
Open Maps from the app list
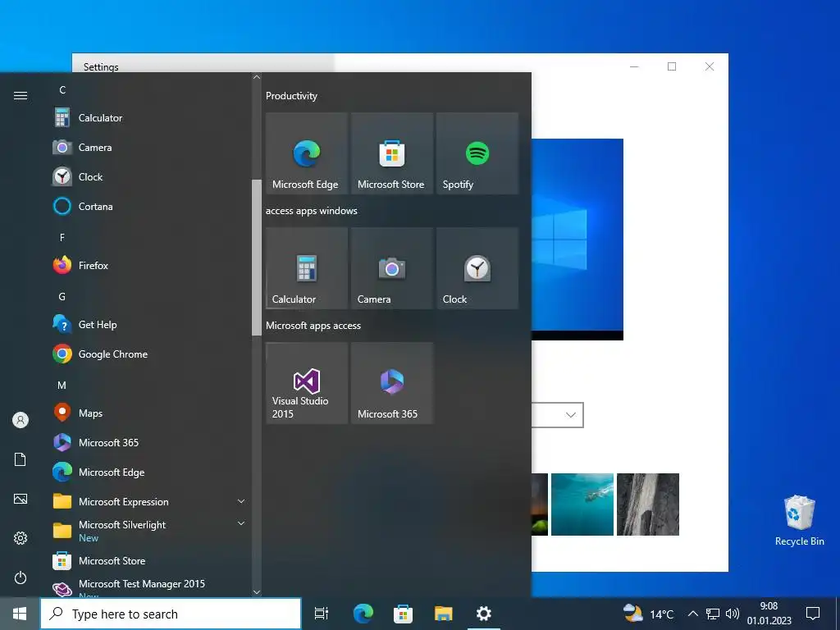click(x=150, y=413)
